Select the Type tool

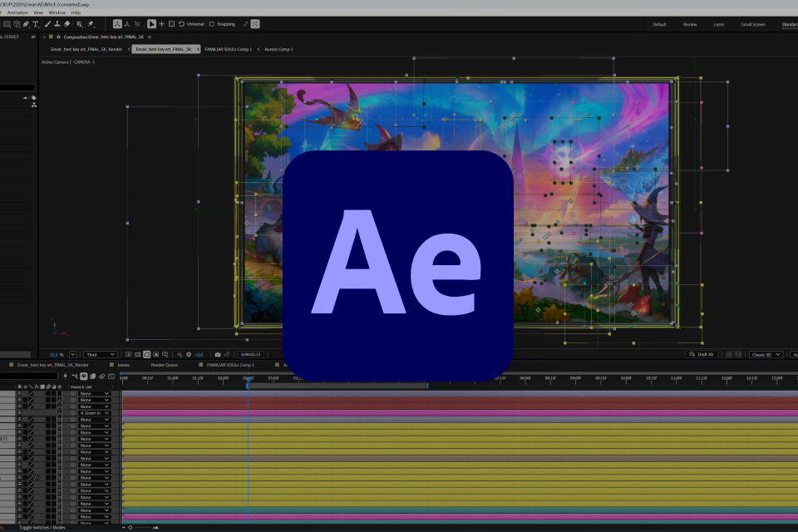pyautogui.click(x=36, y=24)
